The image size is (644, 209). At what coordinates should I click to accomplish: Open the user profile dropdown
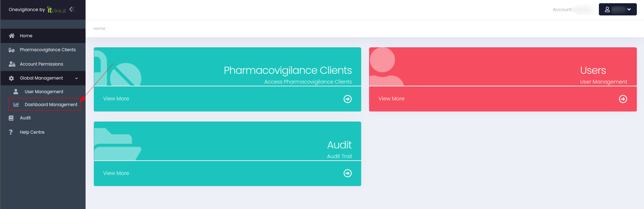point(618,10)
